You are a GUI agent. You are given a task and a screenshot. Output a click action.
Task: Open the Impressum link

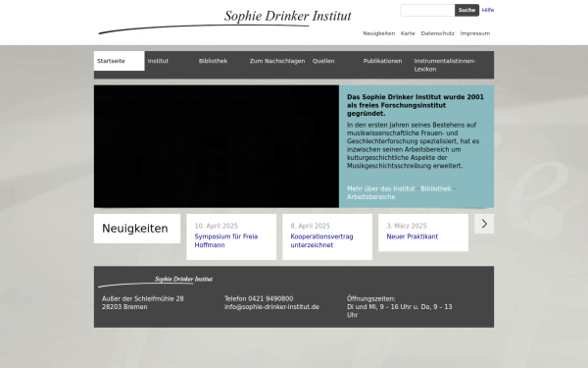pos(475,33)
